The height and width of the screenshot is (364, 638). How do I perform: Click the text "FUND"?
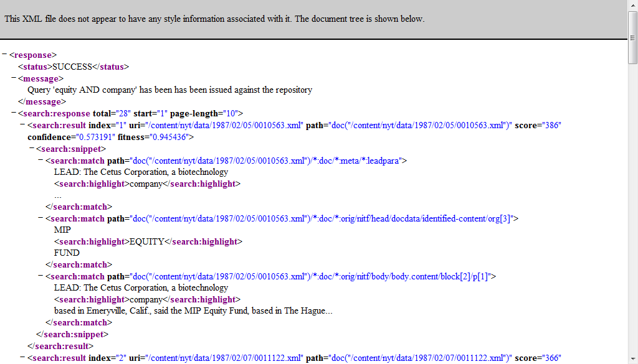click(67, 253)
